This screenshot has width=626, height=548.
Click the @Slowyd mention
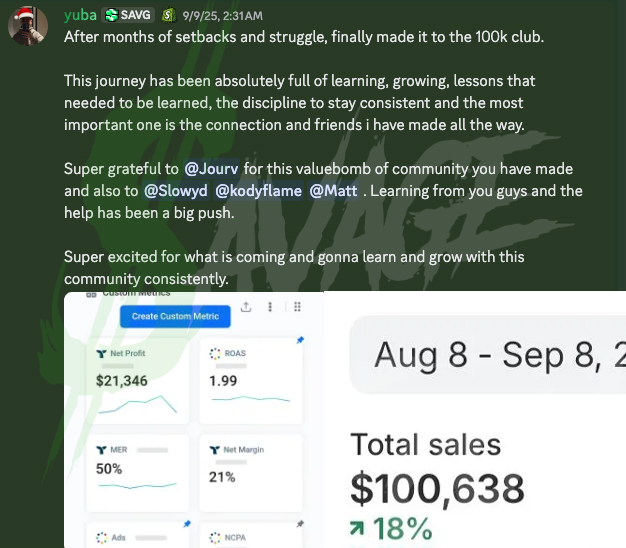[x=175, y=191]
